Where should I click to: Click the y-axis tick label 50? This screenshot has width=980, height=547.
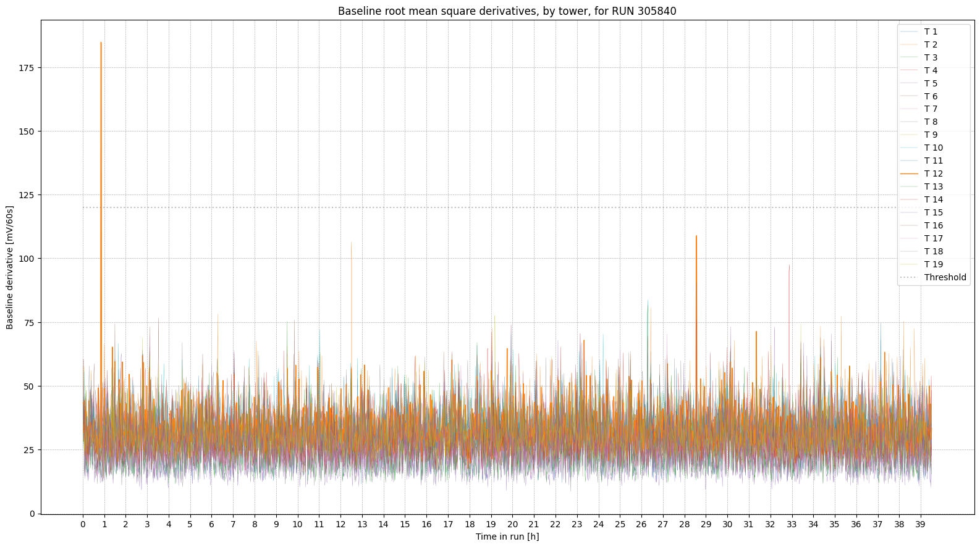(x=30, y=386)
